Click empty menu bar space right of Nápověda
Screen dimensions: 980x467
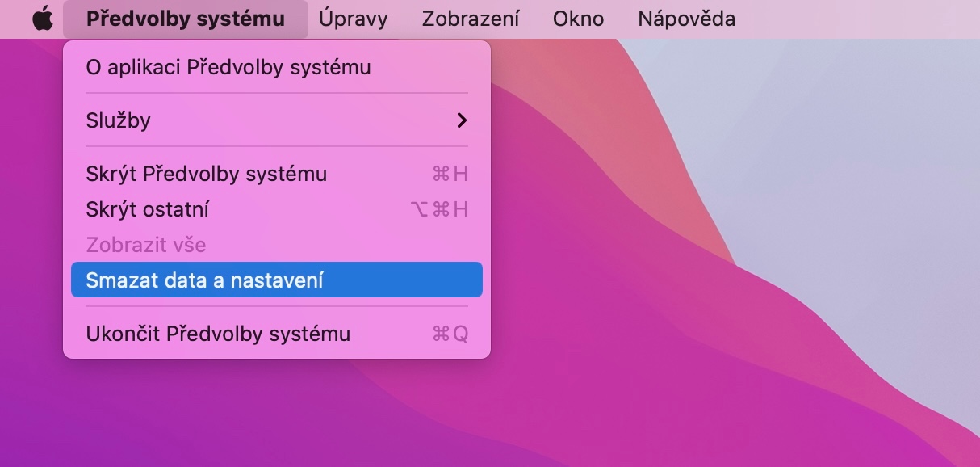pos(856,19)
